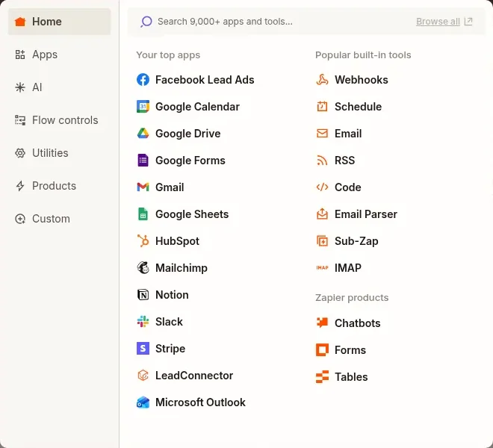Click the IMAP icon
This screenshot has height=448, width=493.
coord(322,268)
